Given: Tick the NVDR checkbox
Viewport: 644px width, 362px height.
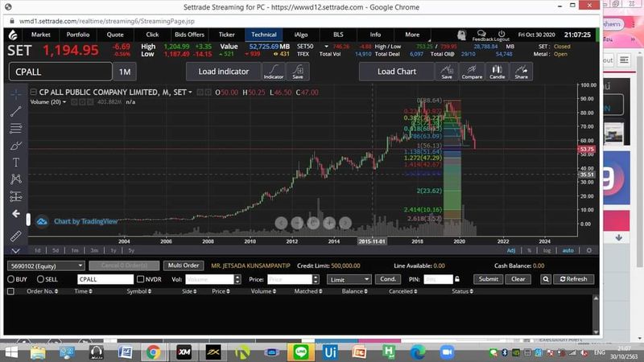Looking at the screenshot, I should pyautogui.click(x=141, y=279).
